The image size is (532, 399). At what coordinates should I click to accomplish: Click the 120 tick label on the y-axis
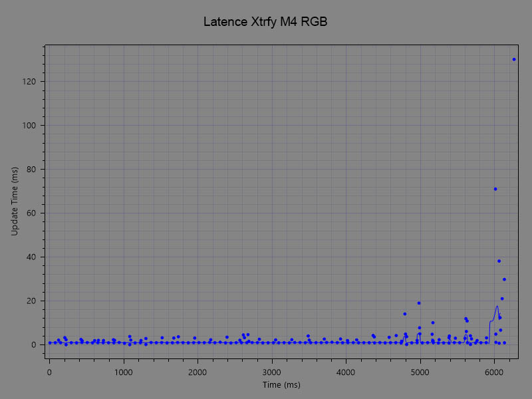click(29, 81)
